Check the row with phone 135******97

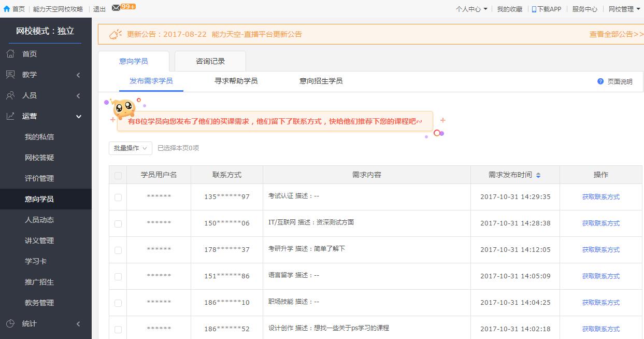(118, 197)
